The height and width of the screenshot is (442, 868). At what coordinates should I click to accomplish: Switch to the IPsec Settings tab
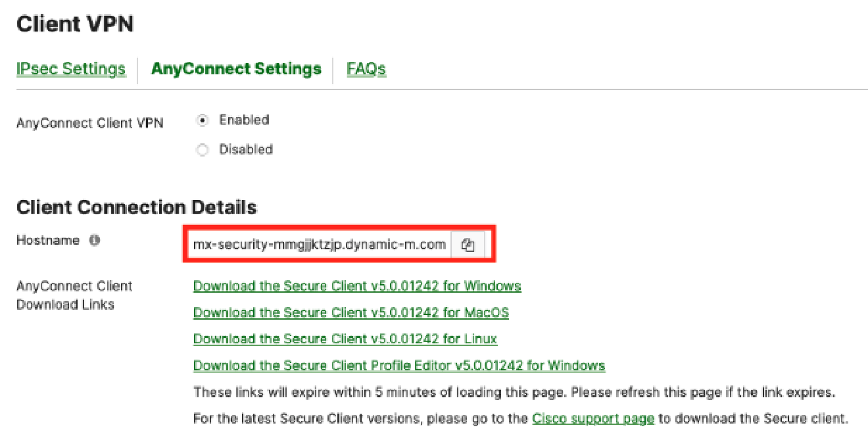point(70,68)
